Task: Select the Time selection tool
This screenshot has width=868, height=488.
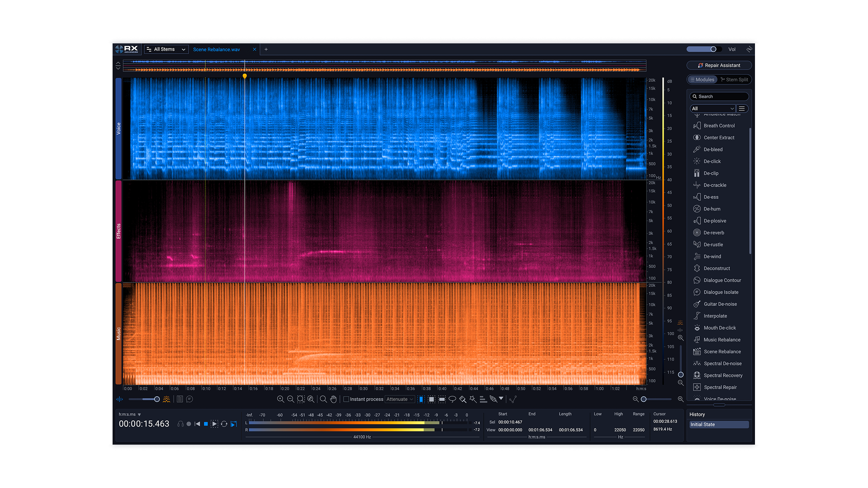Action: click(x=421, y=399)
